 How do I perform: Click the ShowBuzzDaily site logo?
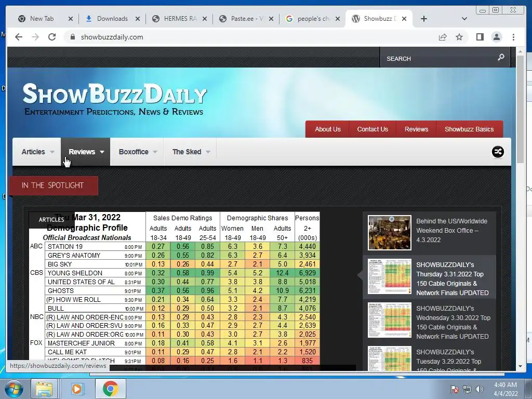click(x=115, y=99)
